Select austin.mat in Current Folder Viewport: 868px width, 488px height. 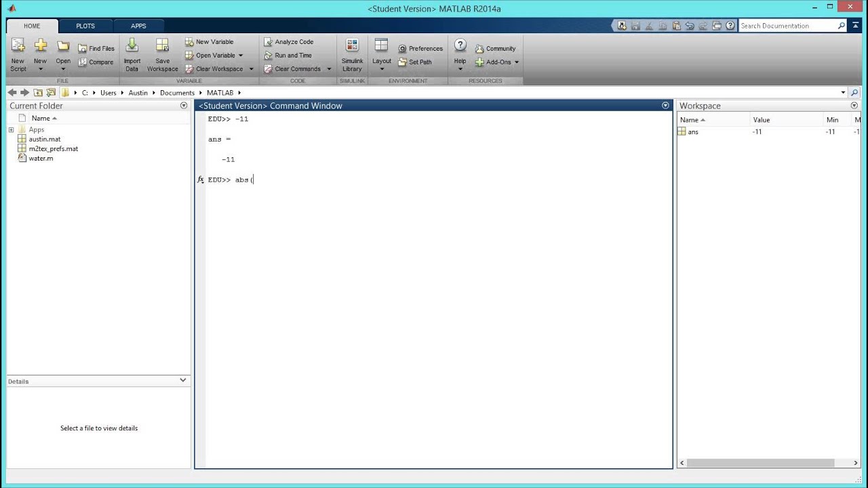tap(44, 139)
